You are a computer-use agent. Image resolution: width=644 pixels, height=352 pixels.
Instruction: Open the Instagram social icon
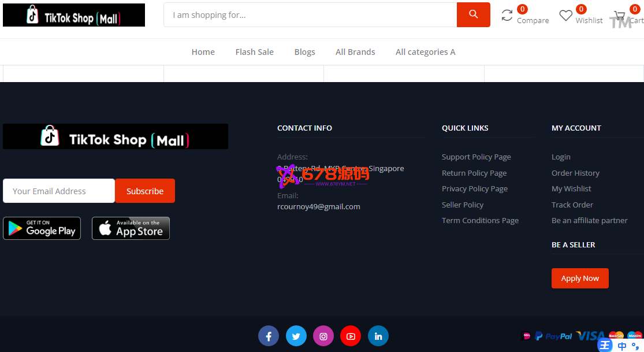[x=323, y=336]
